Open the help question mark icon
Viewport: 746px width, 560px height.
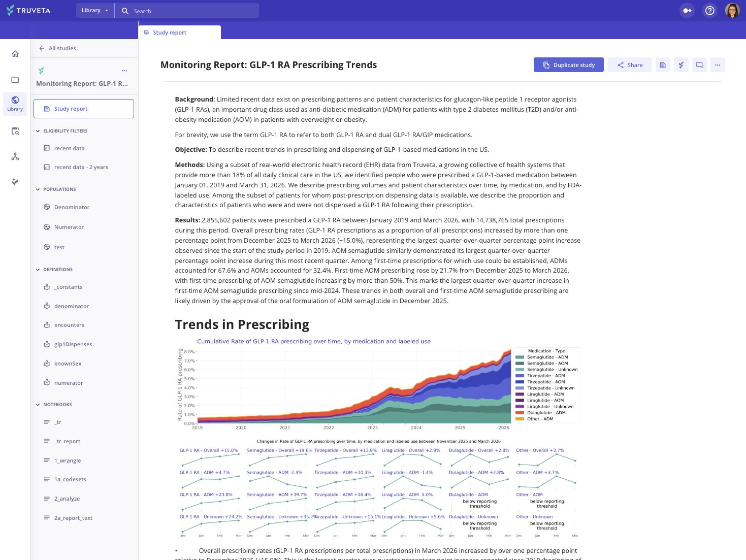[x=709, y=10]
